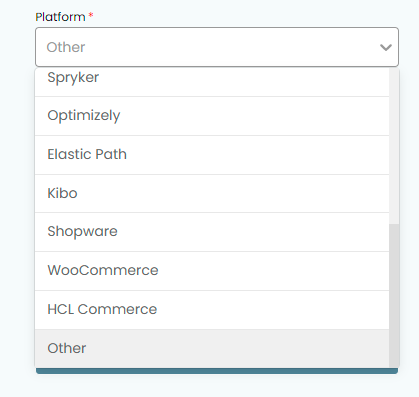Image resolution: width=419 pixels, height=397 pixels.
Task: Click the dropdown list scrollbar thumb
Action: click(x=394, y=296)
